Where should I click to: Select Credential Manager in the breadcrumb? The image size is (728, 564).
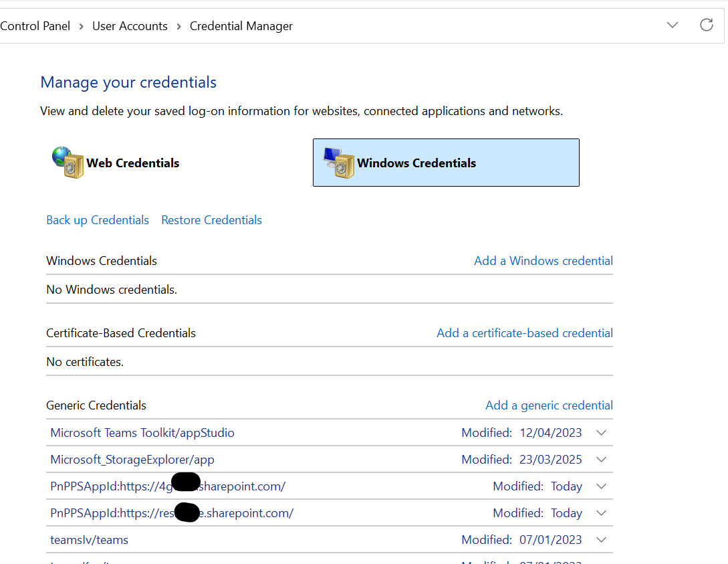coord(241,25)
